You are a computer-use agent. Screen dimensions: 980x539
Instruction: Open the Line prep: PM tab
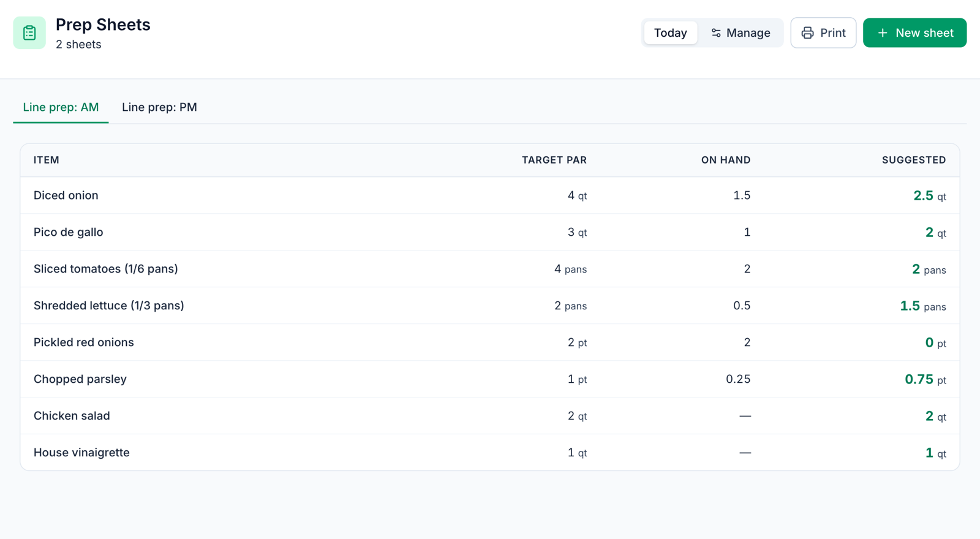[159, 107]
